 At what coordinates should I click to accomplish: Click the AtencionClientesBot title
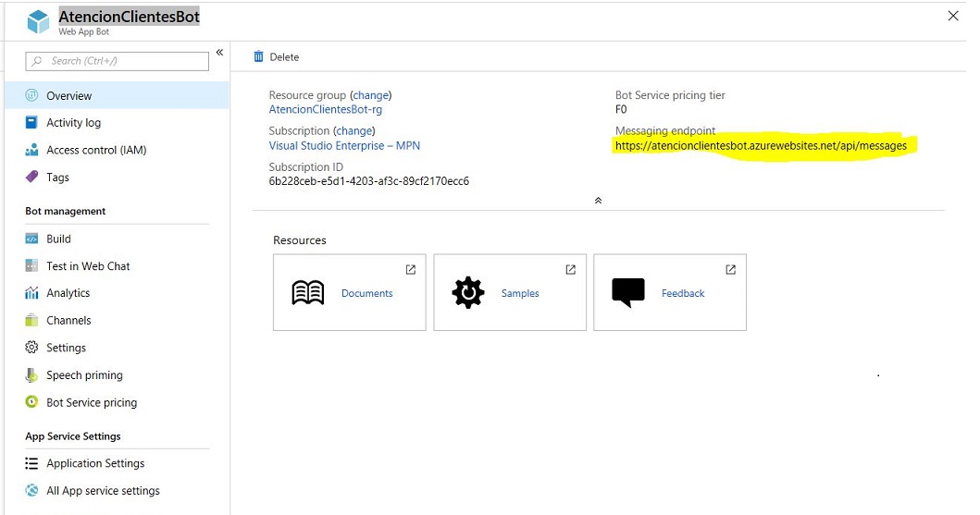(x=130, y=17)
